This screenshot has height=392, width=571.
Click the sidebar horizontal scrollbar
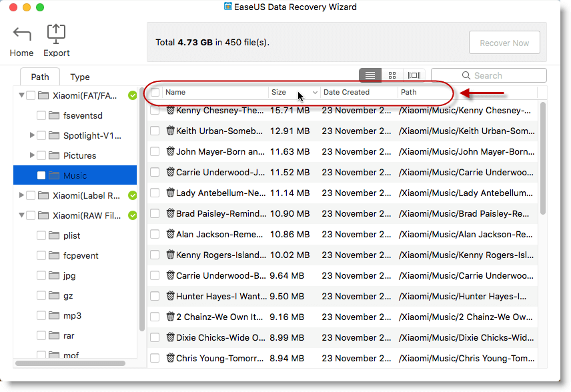tap(70, 363)
